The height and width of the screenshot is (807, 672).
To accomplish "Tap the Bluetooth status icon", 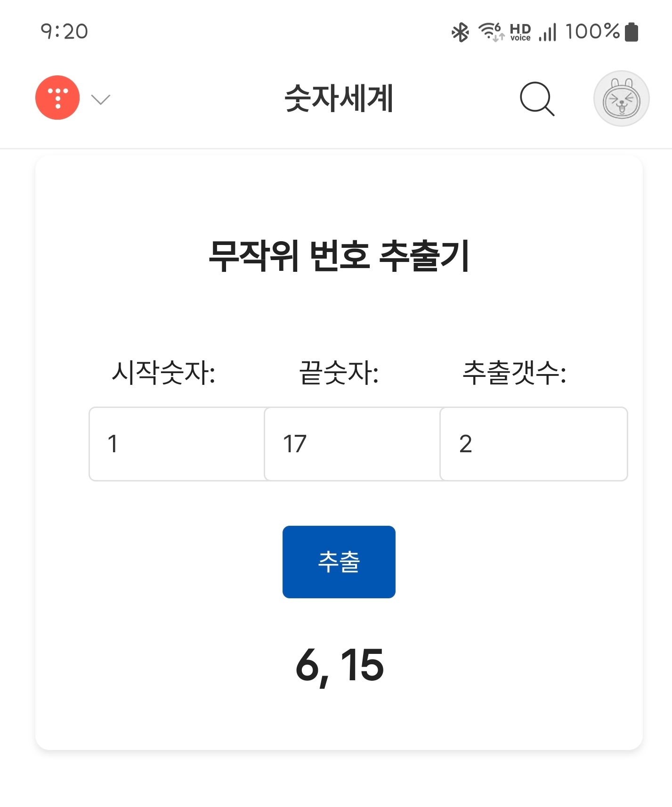I will tap(460, 32).
